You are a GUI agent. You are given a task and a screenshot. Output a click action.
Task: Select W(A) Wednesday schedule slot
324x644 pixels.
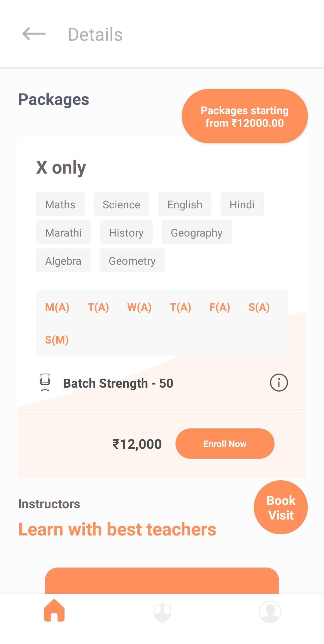[139, 307]
